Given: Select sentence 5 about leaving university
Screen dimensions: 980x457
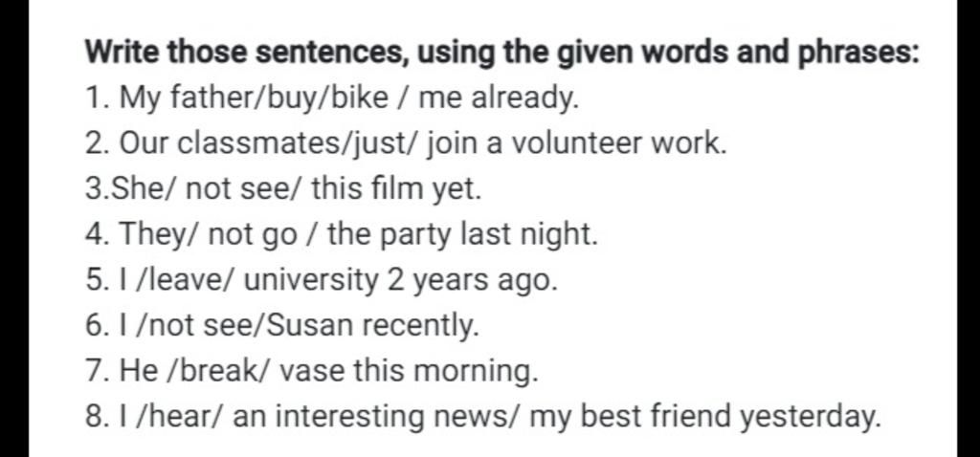Looking at the screenshot, I should tap(321, 281).
